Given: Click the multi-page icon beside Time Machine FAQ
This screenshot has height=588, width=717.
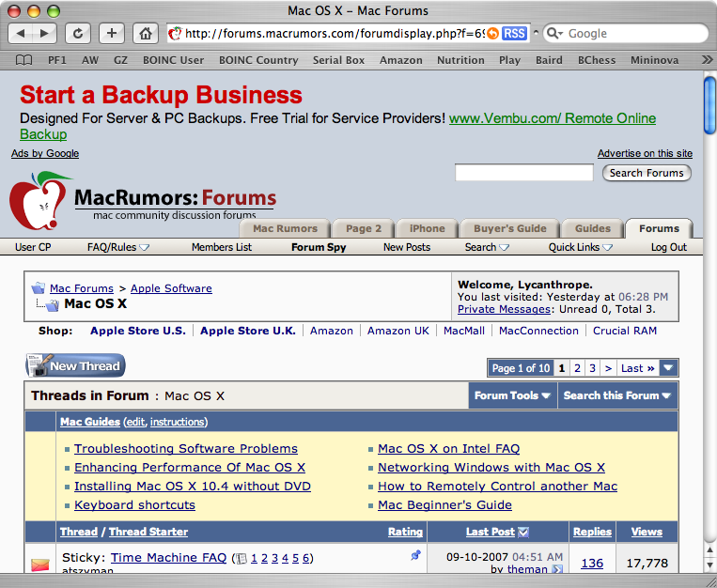Looking at the screenshot, I should [242, 558].
